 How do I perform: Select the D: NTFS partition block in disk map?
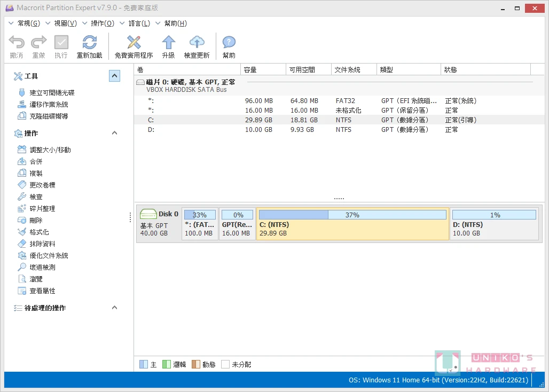(x=494, y=224)
